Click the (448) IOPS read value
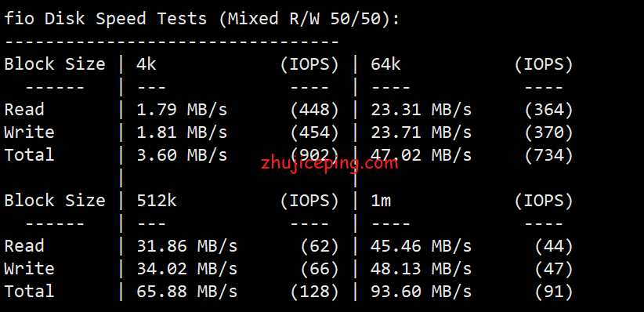This screenshot has width=644, height=312. pyautogui.click(x=314, y=110)
